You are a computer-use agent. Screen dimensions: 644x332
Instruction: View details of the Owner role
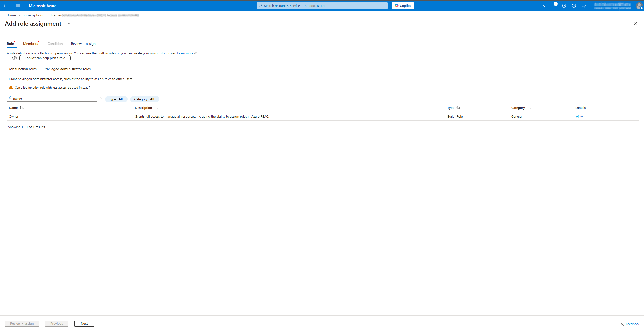(579, 117)
